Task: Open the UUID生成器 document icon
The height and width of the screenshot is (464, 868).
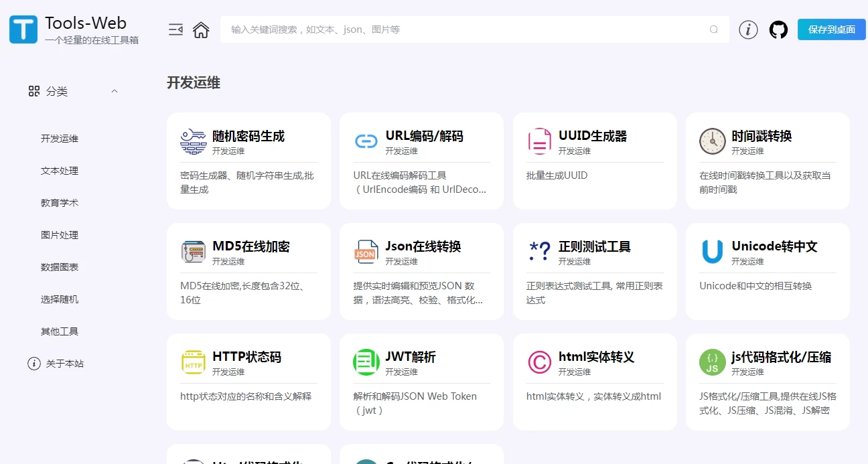Action: 539,141
